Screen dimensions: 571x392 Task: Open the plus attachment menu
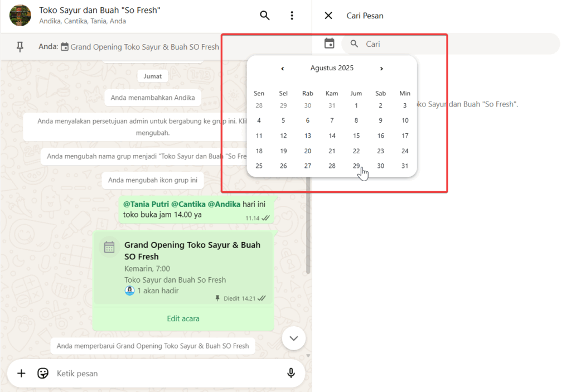click(x=21, y=373)
